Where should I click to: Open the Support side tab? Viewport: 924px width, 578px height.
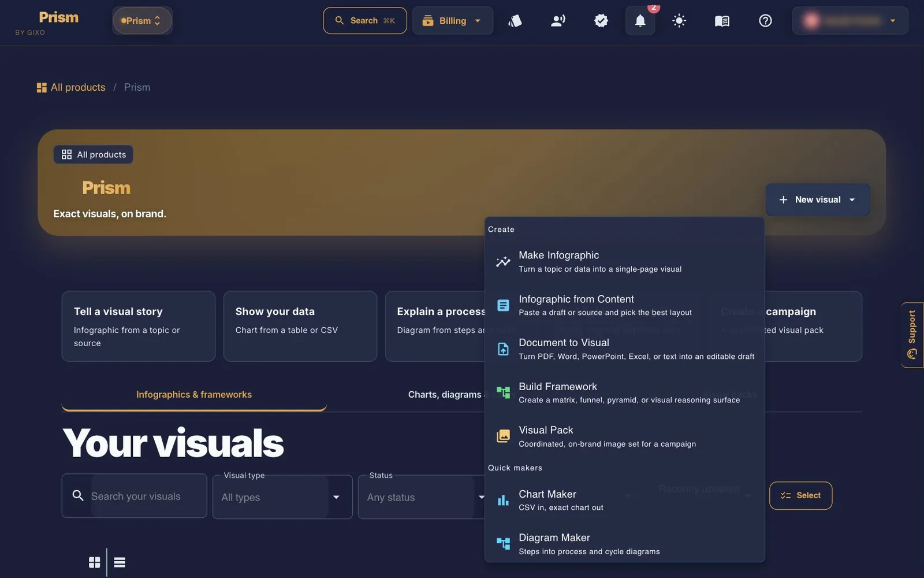click(912, 335)
